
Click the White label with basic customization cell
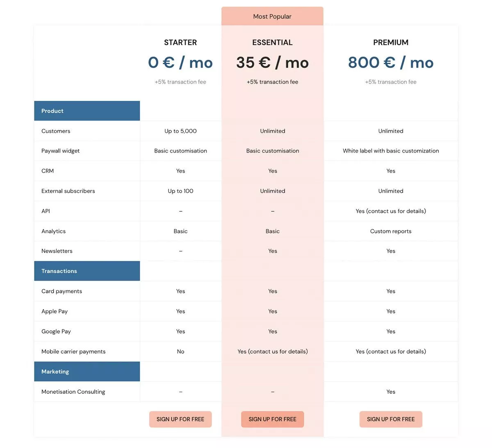[391, 151]
